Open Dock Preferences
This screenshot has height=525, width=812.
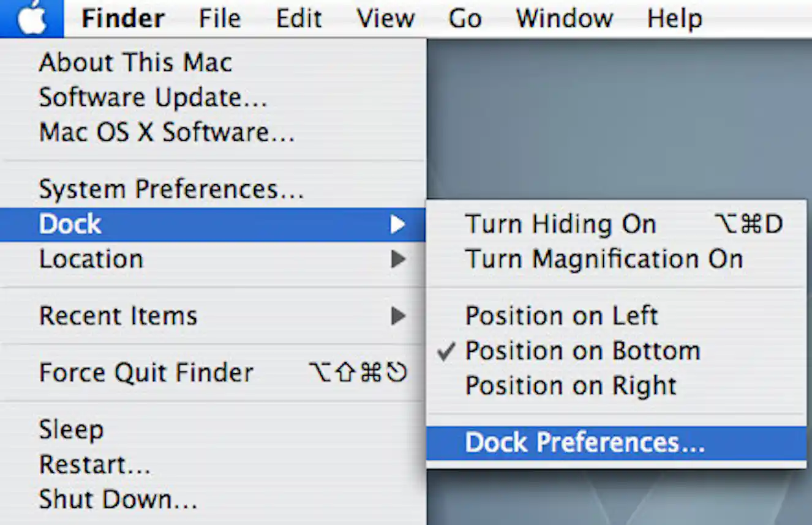coord(584,442)
